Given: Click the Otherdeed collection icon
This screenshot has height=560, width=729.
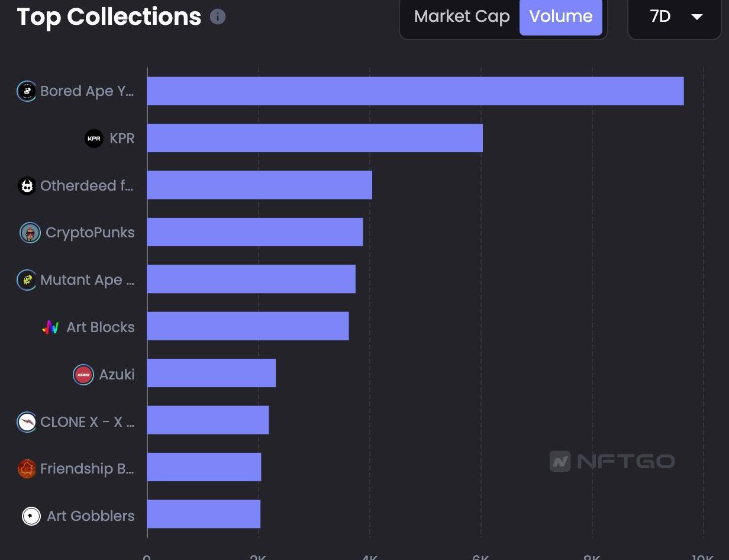Looking at the screenshot, I should [27, 186].
